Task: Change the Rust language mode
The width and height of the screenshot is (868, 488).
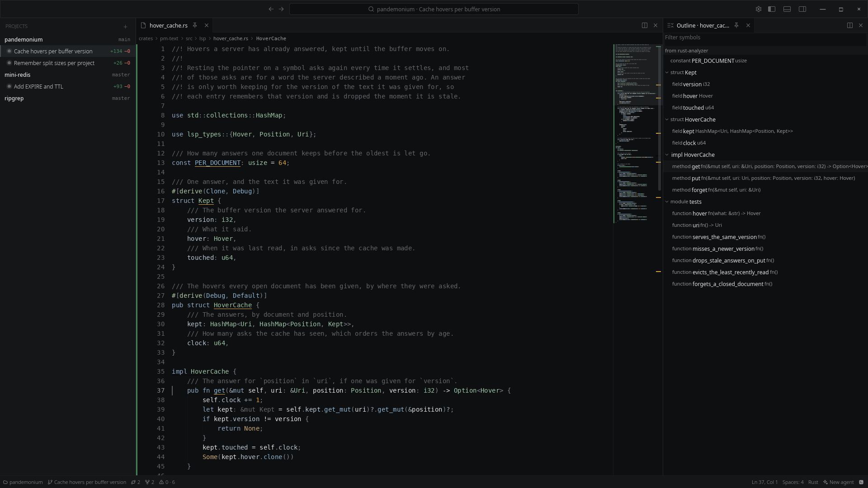Action: (x=813, y=482)
